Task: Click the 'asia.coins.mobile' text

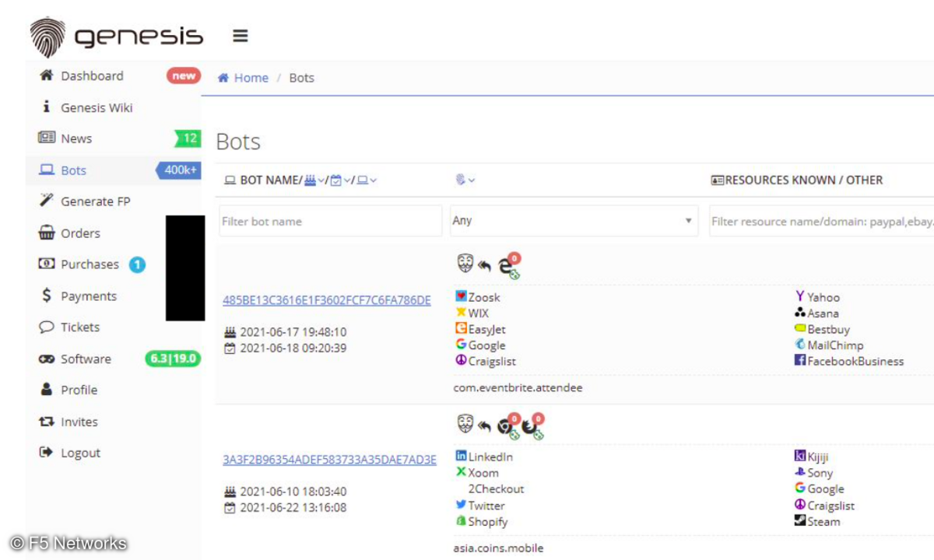Action: point(498,548)
